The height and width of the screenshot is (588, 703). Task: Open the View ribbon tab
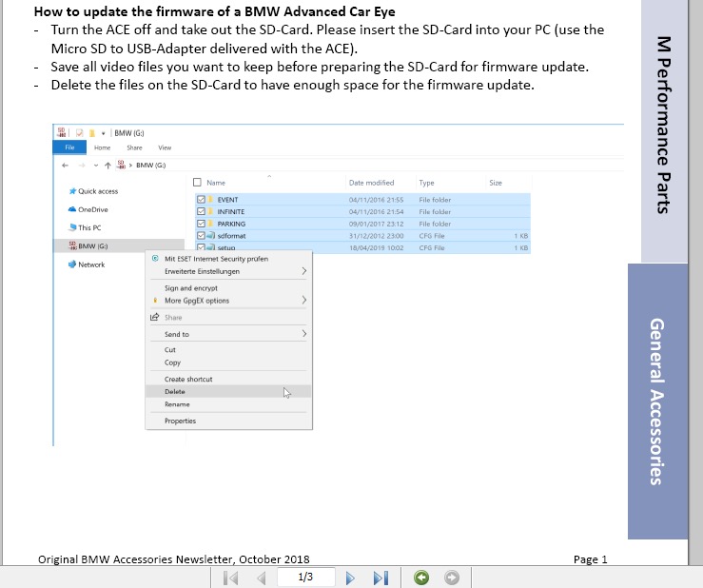coord(165,147)
